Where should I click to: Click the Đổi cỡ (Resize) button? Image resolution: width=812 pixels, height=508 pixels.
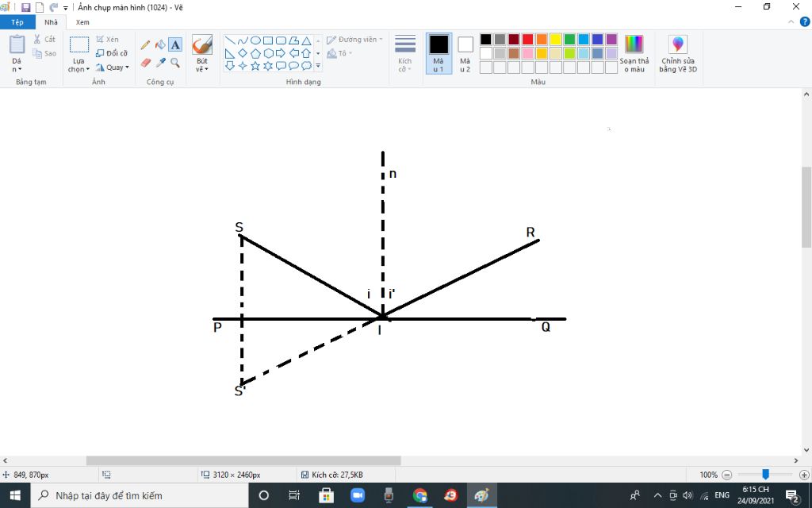click(x=112, y=53)
